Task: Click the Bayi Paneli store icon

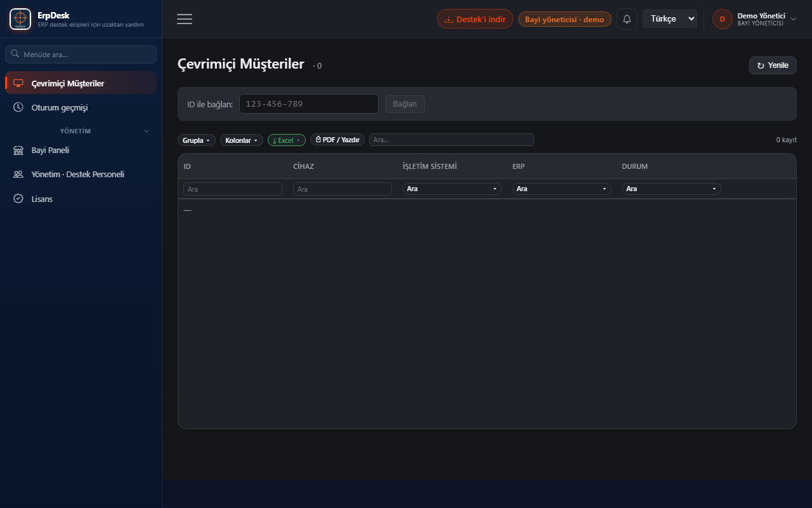Action: [18, 150]
